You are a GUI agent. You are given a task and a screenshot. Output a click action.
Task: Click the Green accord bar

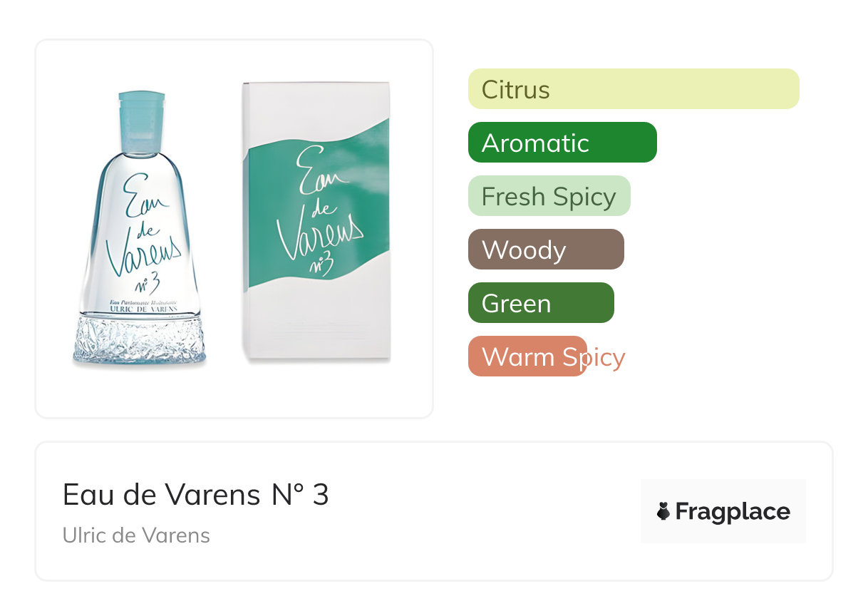(540, 303)
